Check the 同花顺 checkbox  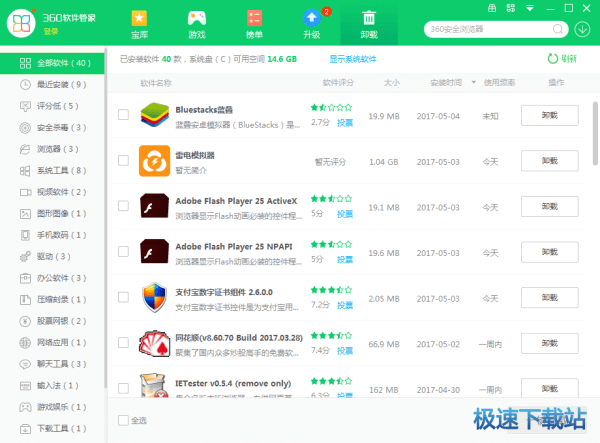(123, 342)
